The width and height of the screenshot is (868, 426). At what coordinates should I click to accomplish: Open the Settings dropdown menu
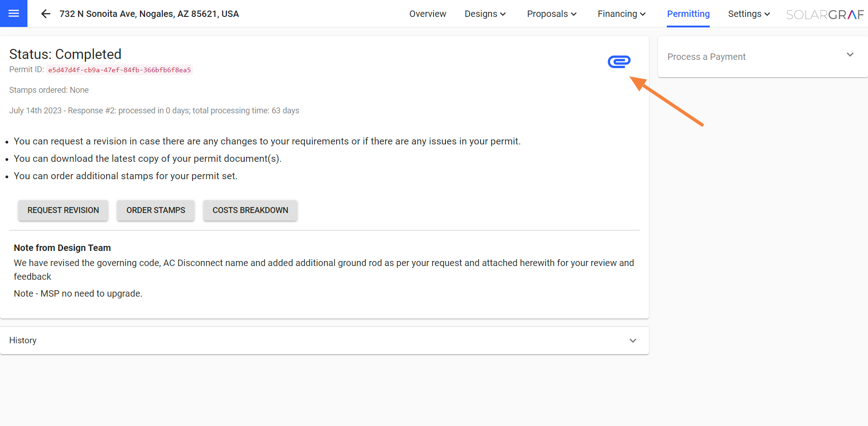(x=749, y=14)
